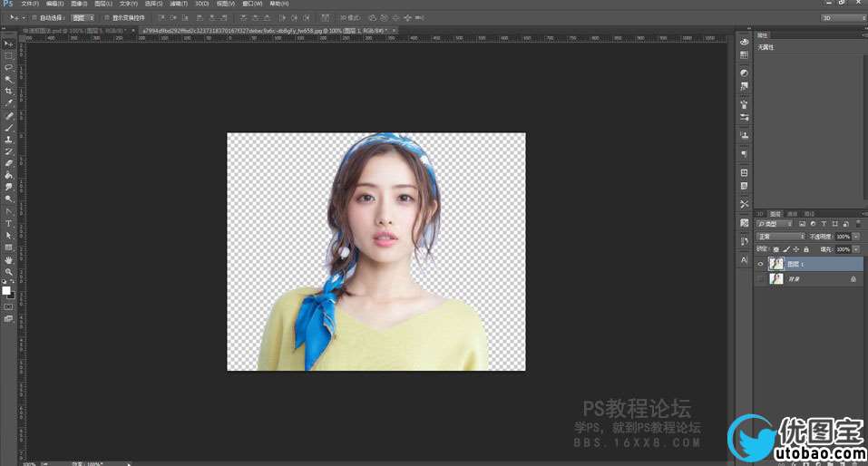868x466 pixels.
Task: Select the Hand tool
Action: (8, 259)
